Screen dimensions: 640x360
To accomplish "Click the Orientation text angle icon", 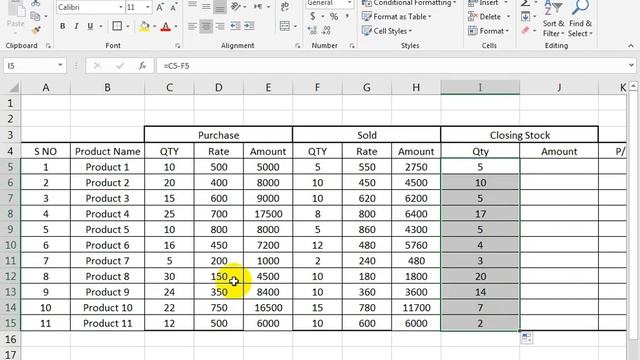I will [x=236, y=6].
